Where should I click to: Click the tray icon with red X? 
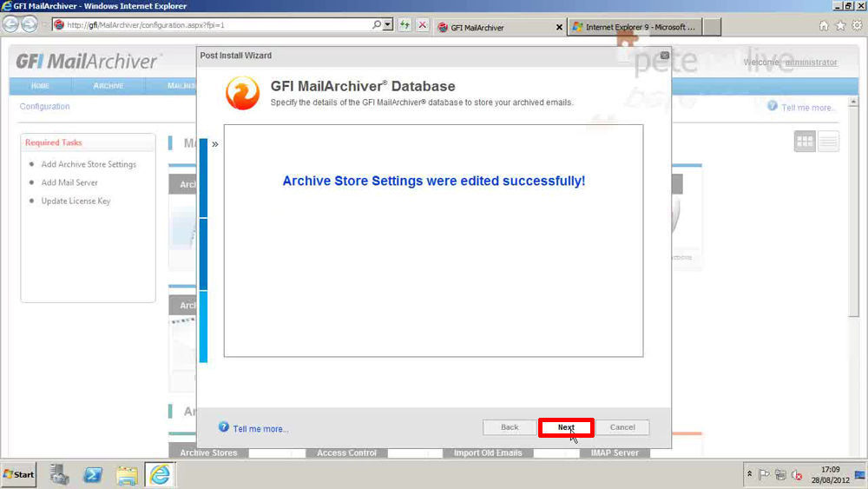pyautogui.click(x=797, y=475)
